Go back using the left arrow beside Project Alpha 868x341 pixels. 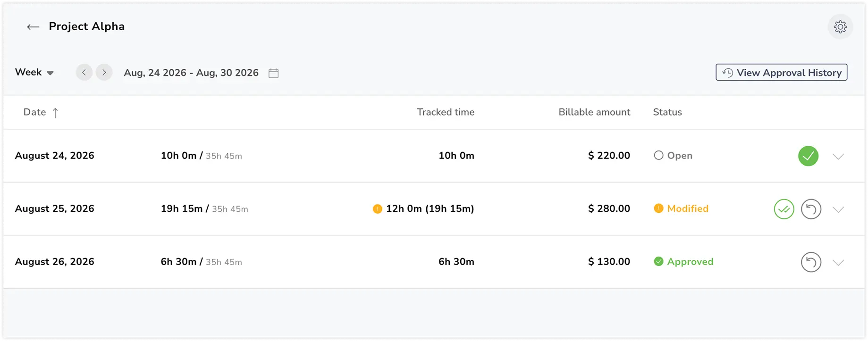click(33, 27)
